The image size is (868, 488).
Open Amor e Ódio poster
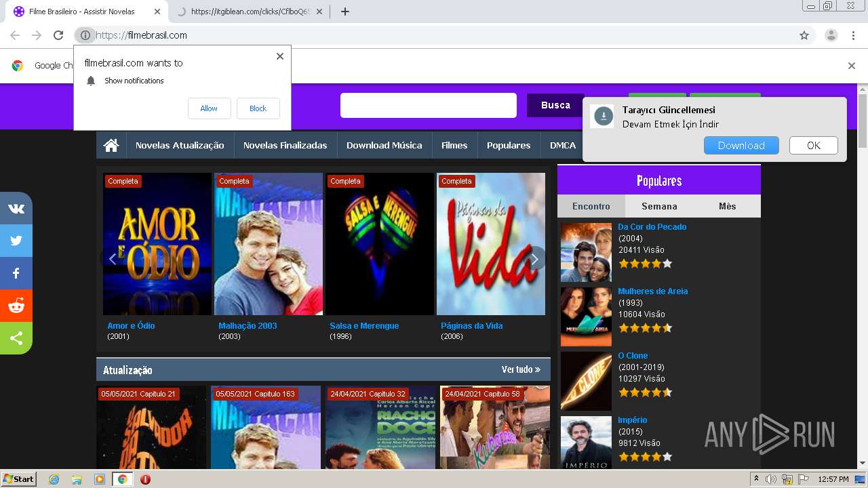157,244
